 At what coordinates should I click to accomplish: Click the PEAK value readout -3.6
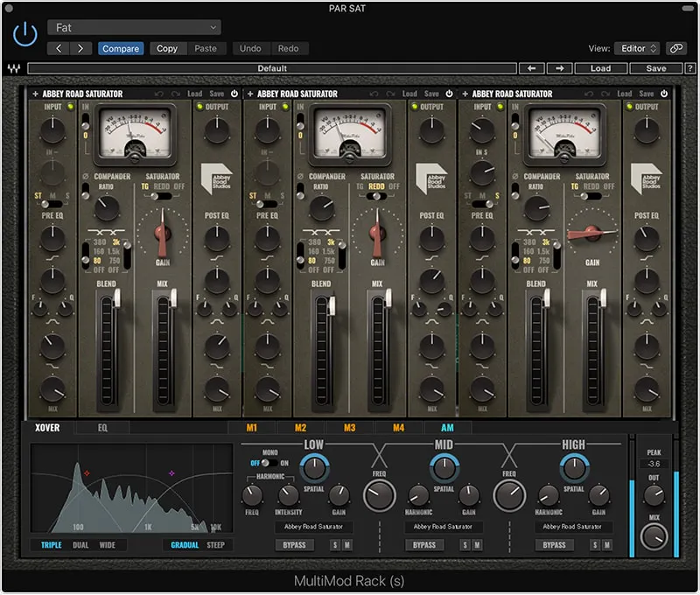tap(654, 464)
